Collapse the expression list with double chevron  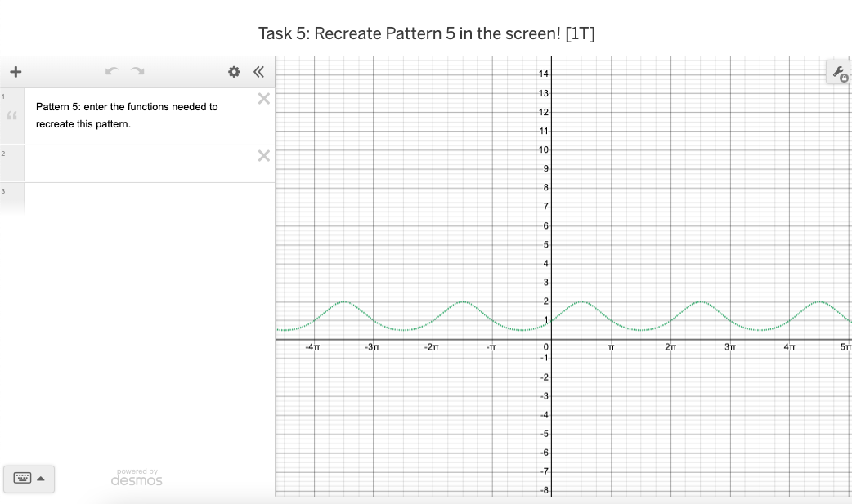258,72
